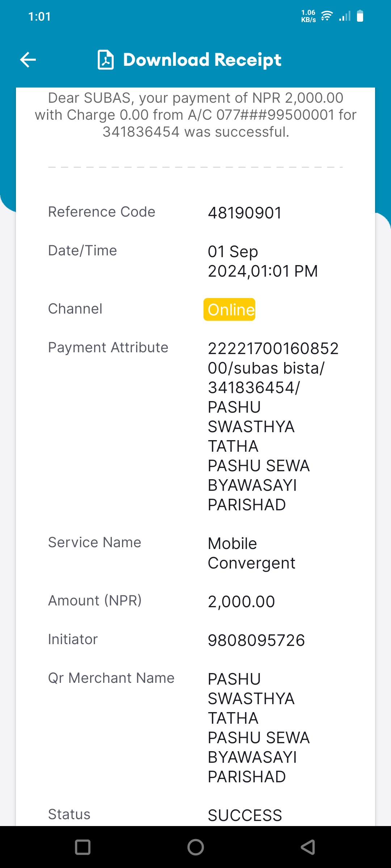Tap the Android back triangle button

(x=308, y=847)
